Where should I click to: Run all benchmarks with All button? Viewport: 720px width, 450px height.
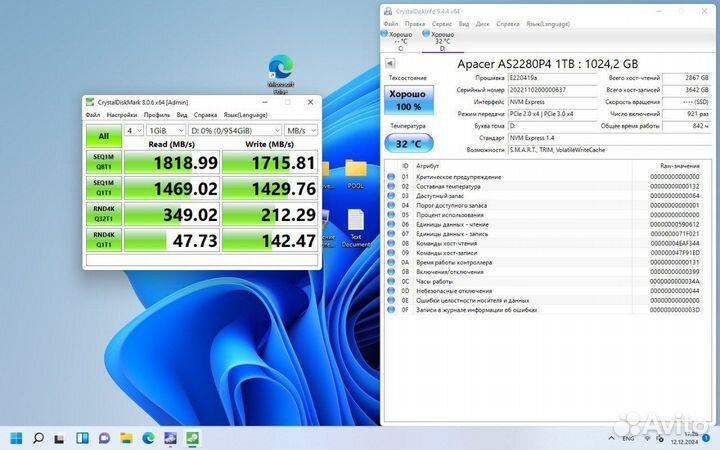[104, 136]
